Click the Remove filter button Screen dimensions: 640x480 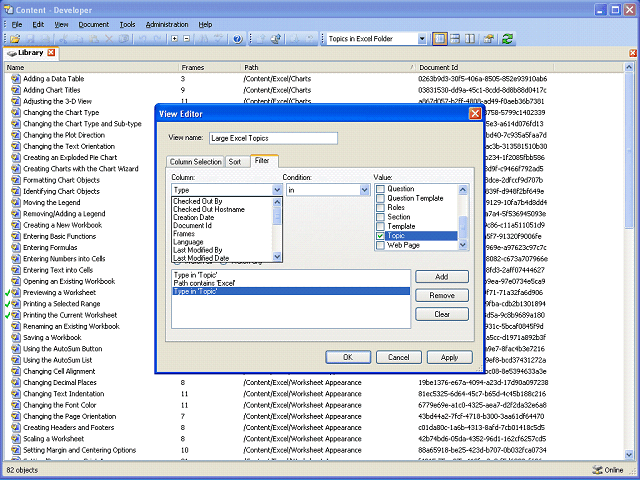(442, 296)
